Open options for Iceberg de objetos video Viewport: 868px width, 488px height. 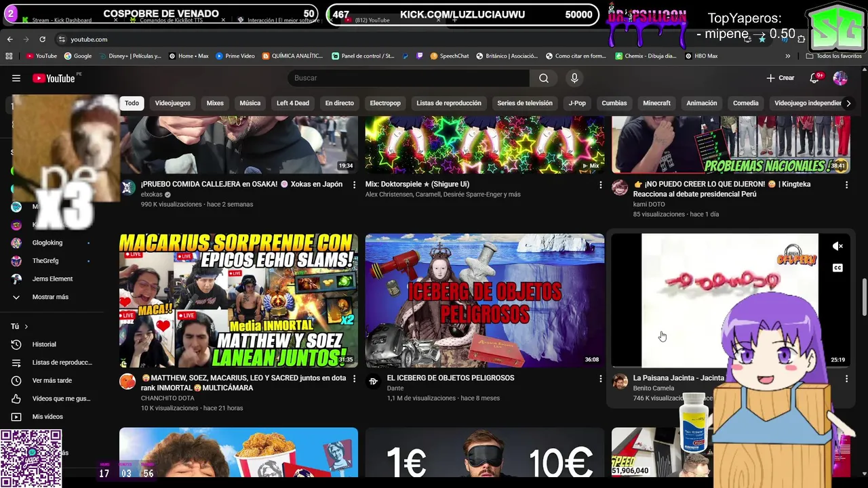pos(600,378)
